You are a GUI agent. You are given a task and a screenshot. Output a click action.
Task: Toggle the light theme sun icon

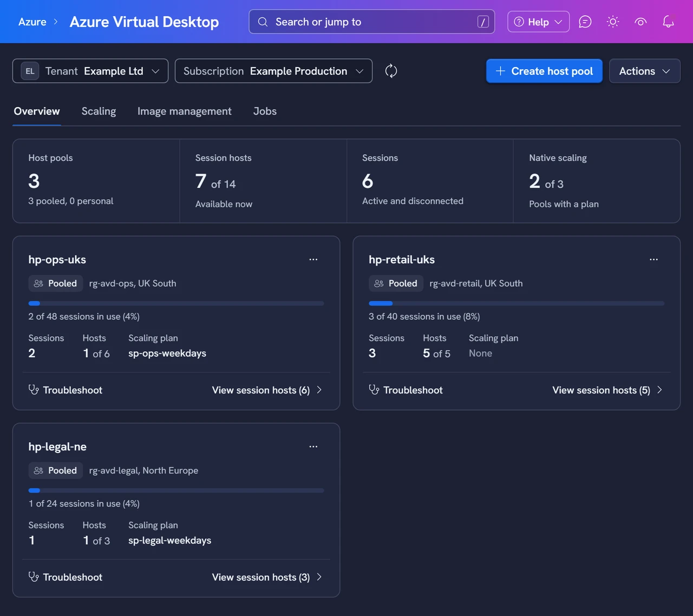click(x=613, y=22)
